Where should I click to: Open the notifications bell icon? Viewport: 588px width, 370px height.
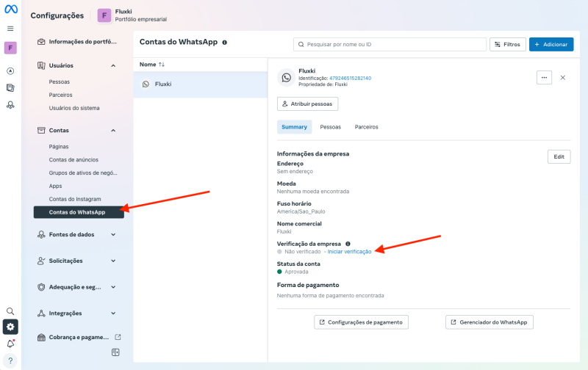coord(10,344)
